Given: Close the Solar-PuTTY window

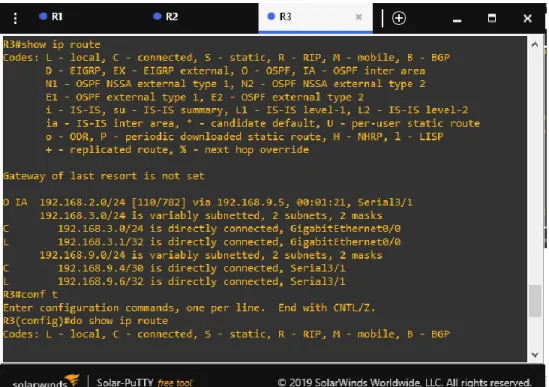Looking at the screenshot, I should click(x=527, y=18).
